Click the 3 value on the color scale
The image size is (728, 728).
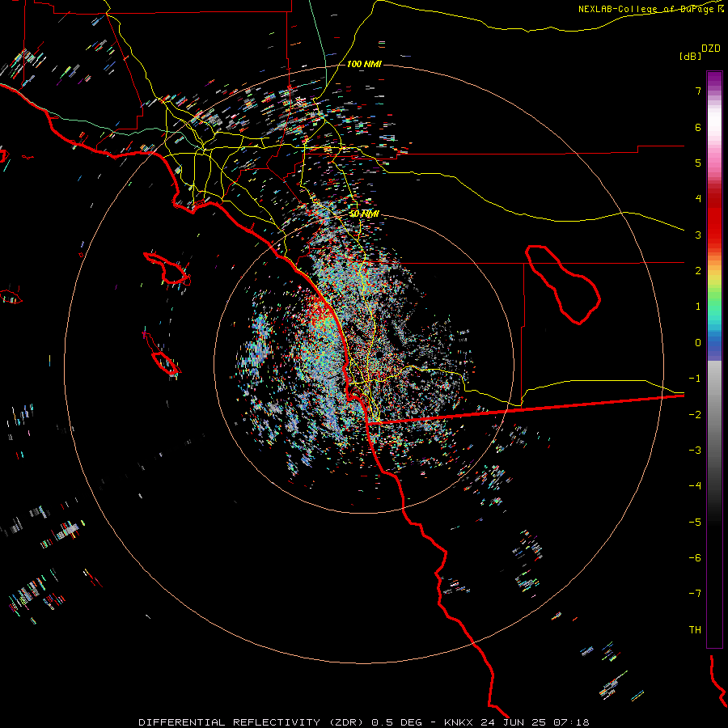698,235
